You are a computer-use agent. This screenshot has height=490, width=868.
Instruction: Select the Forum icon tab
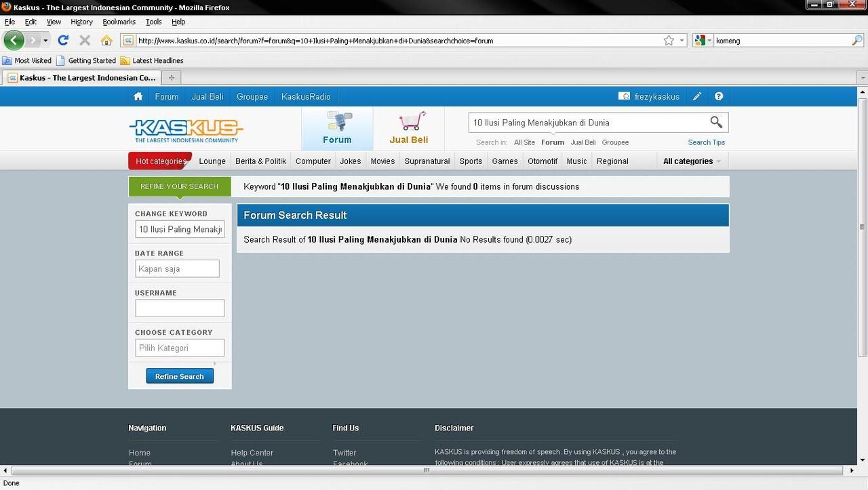pyautogui.click(x=337, y=129)
